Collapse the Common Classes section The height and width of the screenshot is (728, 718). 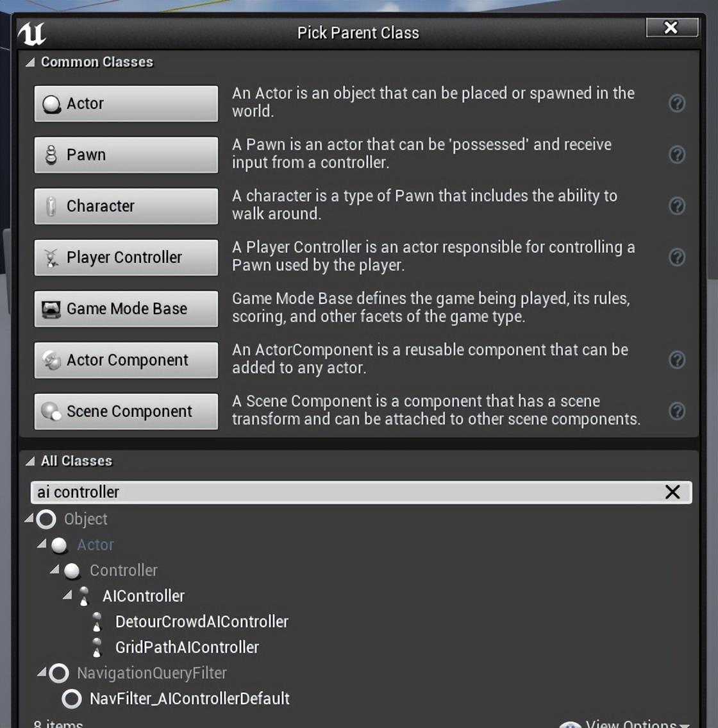pos(30,62)
